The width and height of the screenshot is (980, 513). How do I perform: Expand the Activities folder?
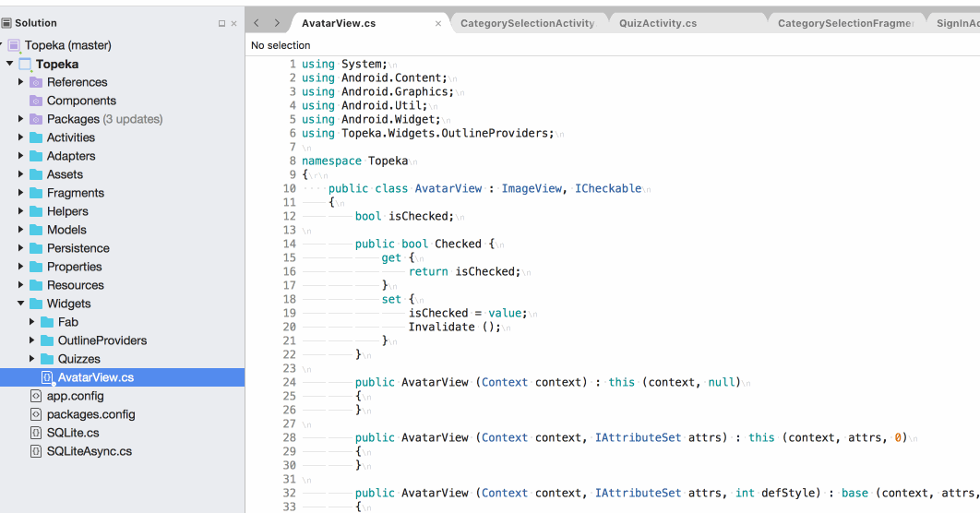[21, 137]
